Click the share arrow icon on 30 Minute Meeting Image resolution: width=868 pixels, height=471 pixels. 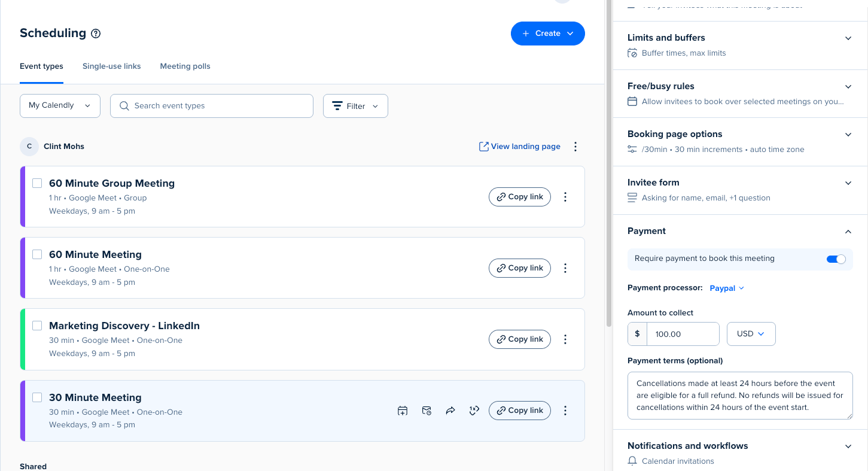(450, 411)
